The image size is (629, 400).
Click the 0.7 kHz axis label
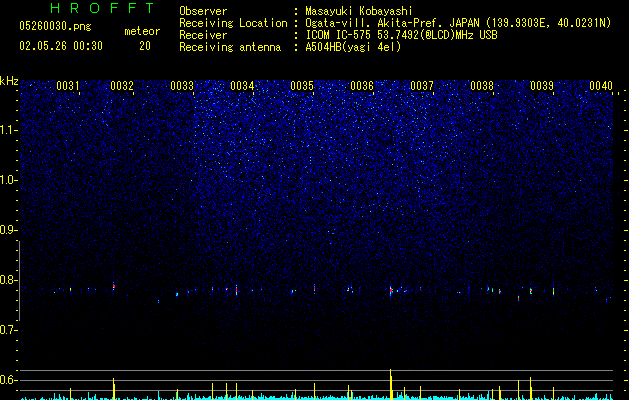(x=8, y=330)
